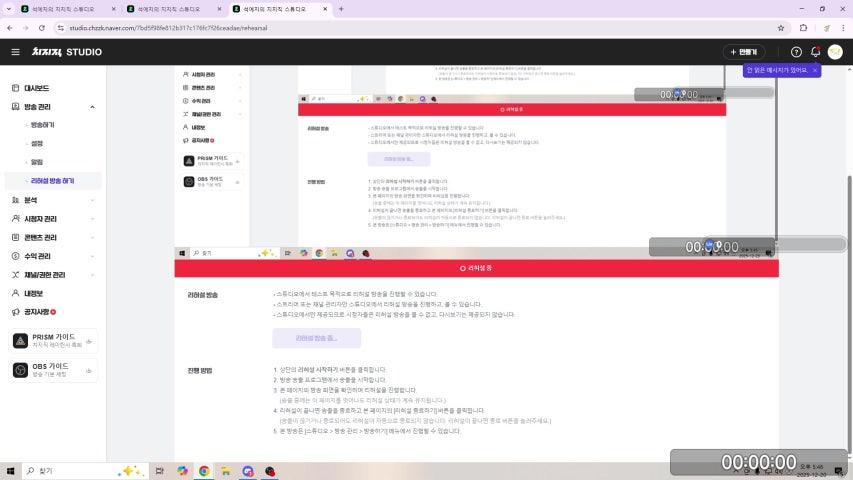853x480 pixels.
Task: Open a new browser tab
Action: point(341,9)
